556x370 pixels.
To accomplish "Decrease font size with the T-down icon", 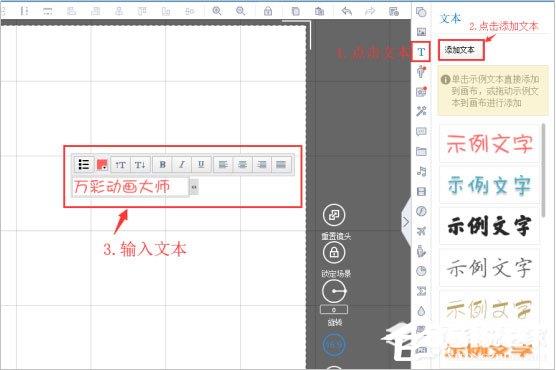I will [x=140, y=165].
